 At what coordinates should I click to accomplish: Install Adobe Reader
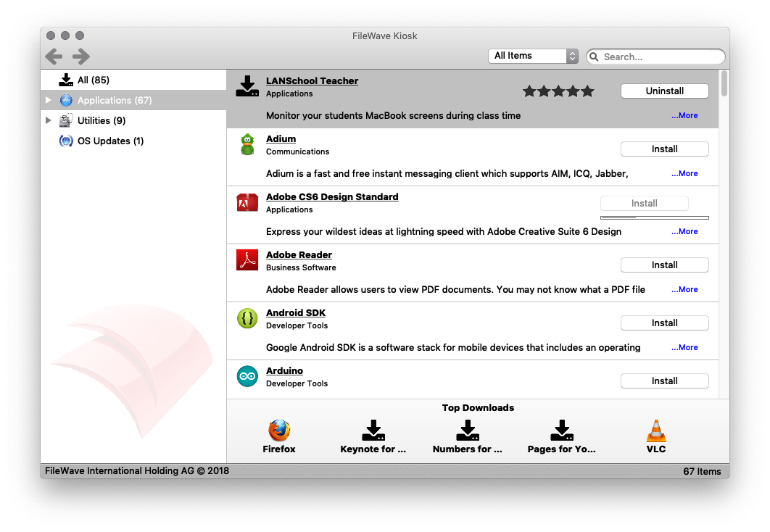[x=664, y=265]
